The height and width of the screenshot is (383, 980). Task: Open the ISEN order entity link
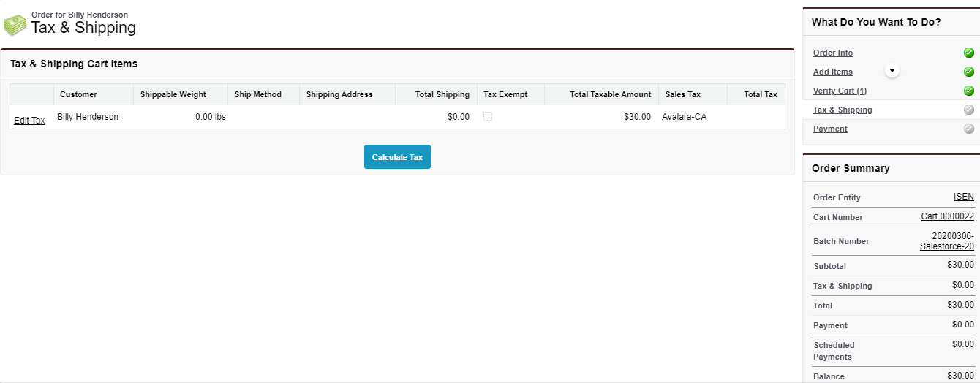[x=963, y=197]
